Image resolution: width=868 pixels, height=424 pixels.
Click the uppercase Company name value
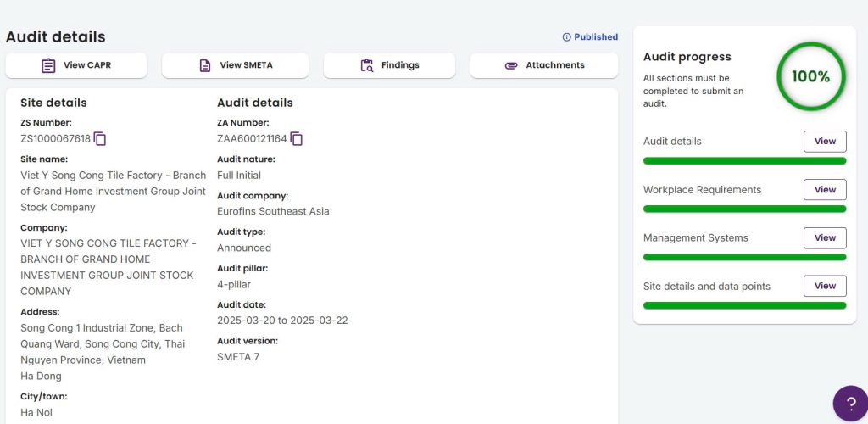108,267
